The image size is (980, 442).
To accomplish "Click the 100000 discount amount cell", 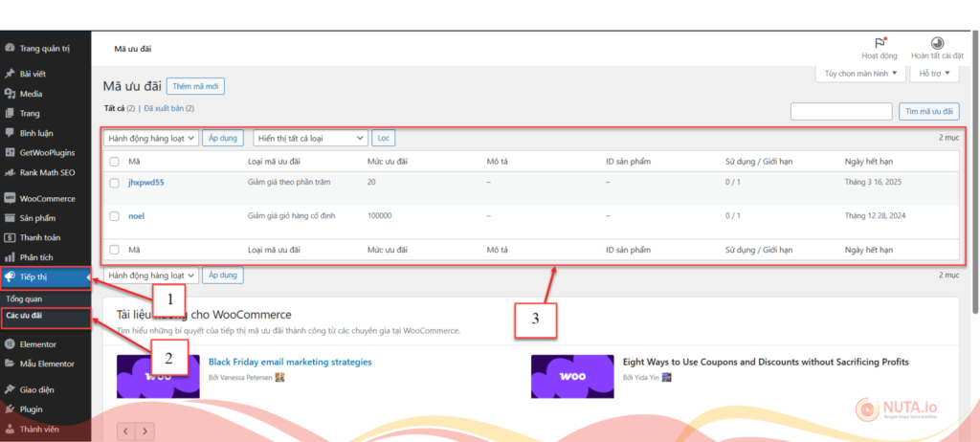I will 379,215.
